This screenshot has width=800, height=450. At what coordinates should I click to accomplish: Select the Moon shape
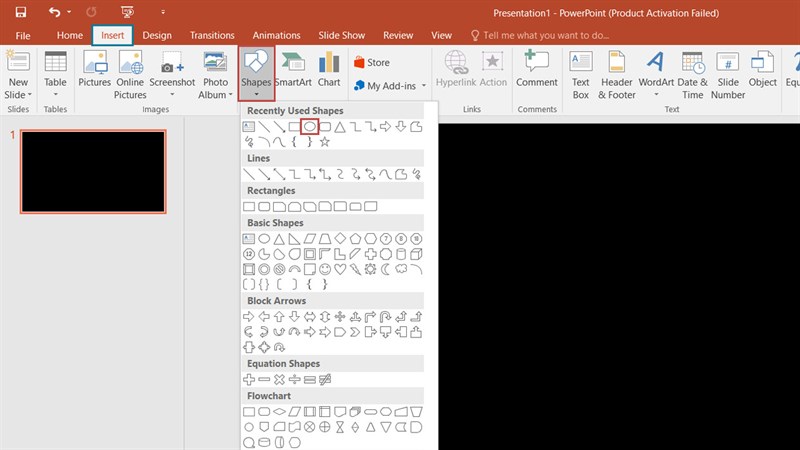(386, 269)
